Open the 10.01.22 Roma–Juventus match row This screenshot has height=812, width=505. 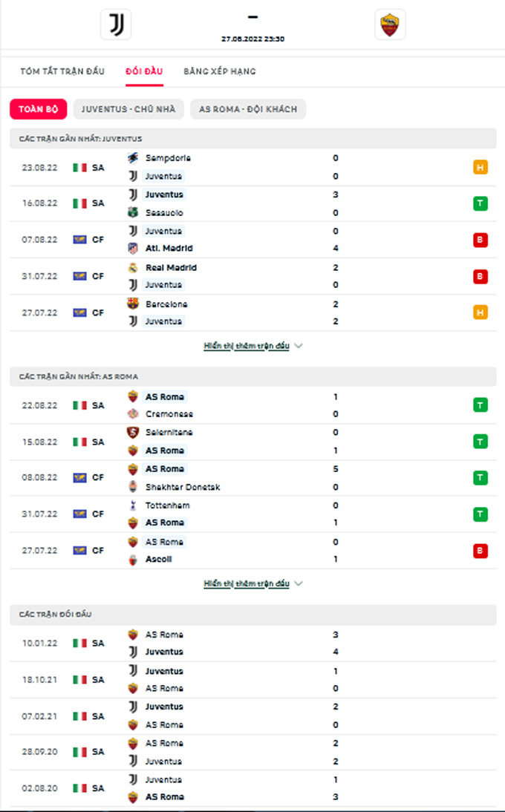(252, 643)
